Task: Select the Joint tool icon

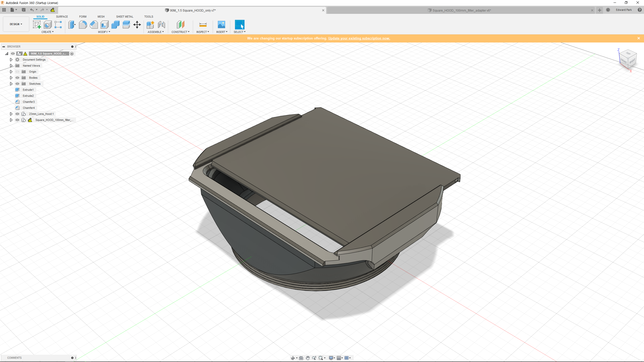Action: click(x=162, y=25)
